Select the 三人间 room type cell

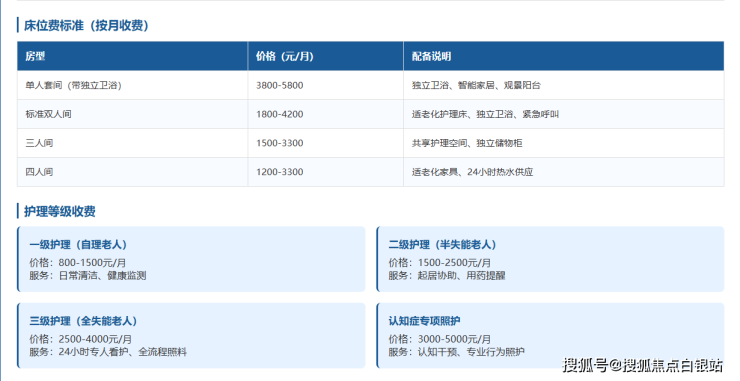(x=132, y=143)
